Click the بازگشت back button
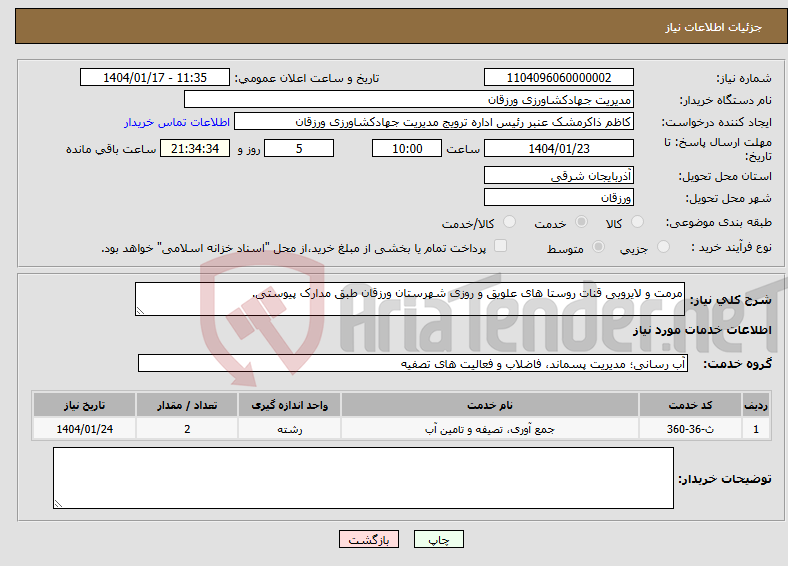The height and width of the screenshot is (566, 788). [369, 539]
